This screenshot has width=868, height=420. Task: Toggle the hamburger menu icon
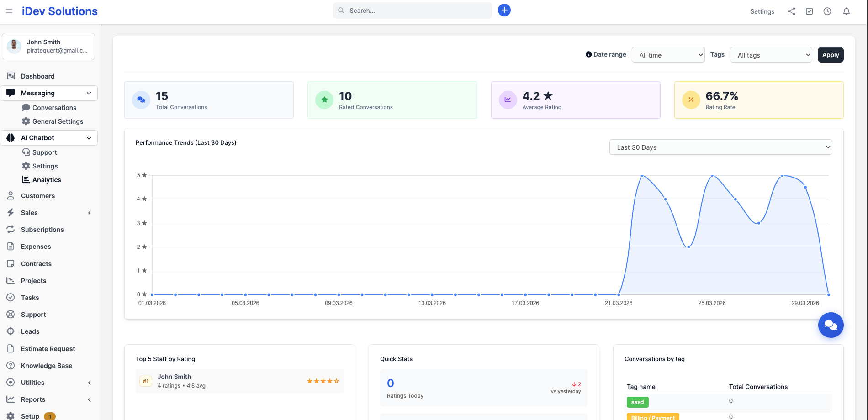[9, 11]
